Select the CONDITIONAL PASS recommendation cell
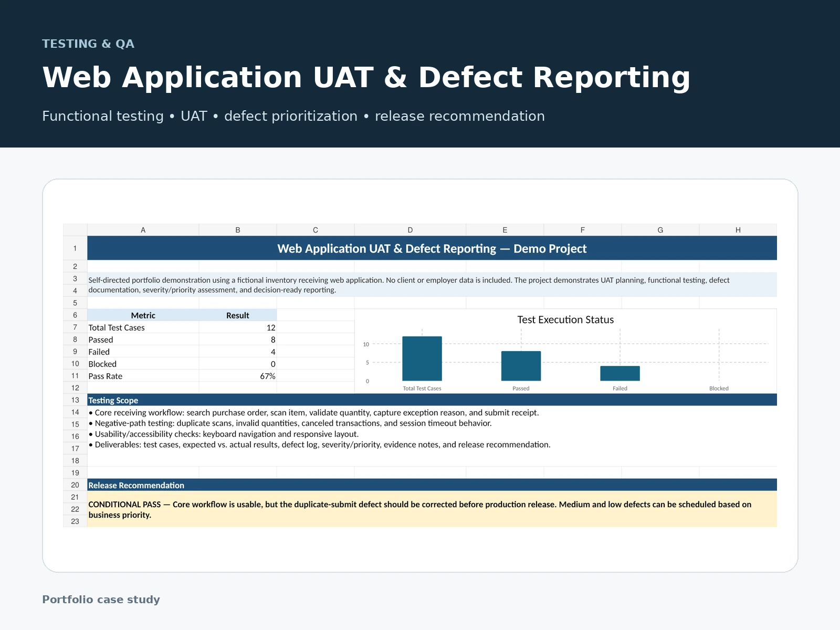This screenshot has width=840, height=630. pos(432,509)
